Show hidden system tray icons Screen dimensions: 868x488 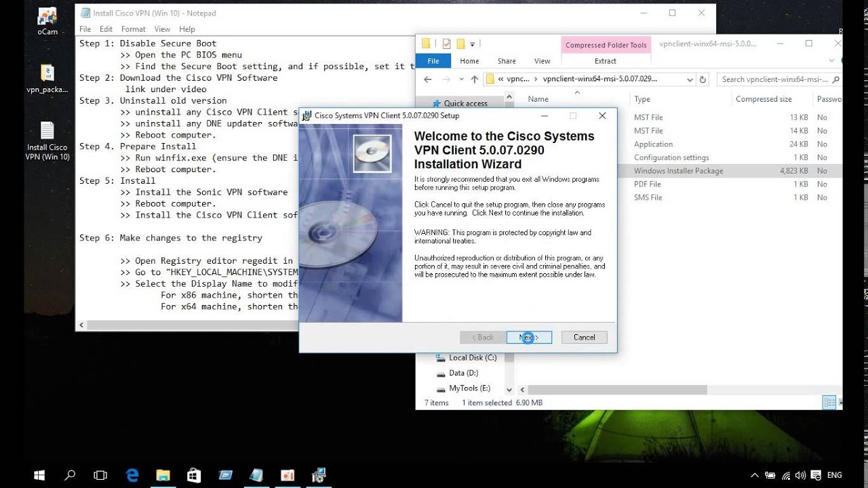(x=755, y=475)
